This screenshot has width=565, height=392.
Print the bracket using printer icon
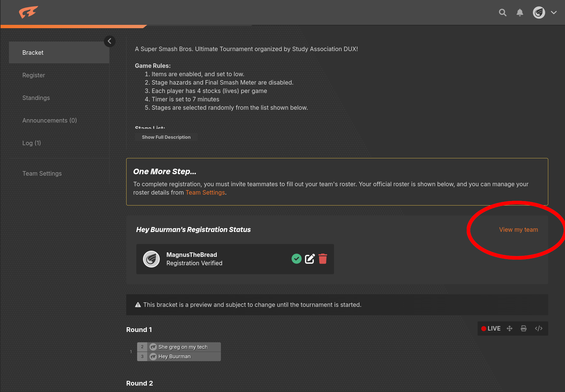click(524, 329)
